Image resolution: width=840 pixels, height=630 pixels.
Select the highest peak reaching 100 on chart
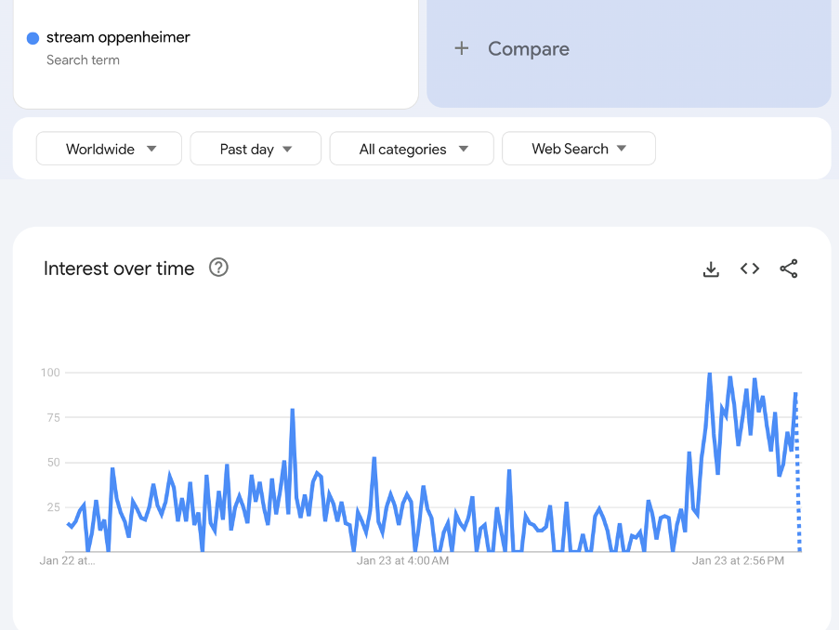point(710,374)
